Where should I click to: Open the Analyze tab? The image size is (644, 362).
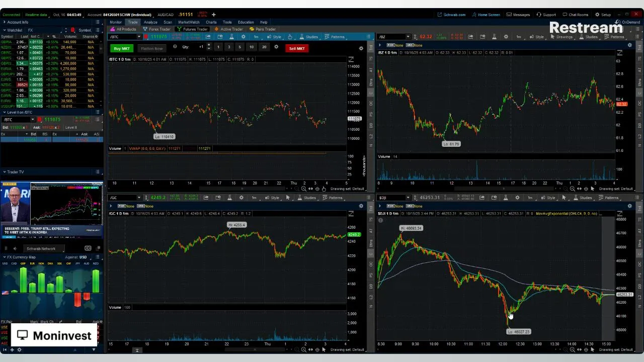pyautogui.click(x=150, y=22)
